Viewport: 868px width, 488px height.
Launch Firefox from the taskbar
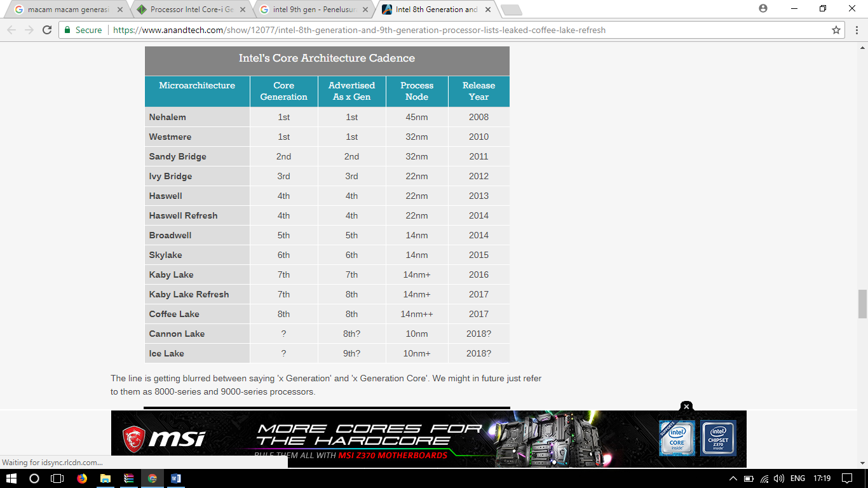(x=82, y=478)
